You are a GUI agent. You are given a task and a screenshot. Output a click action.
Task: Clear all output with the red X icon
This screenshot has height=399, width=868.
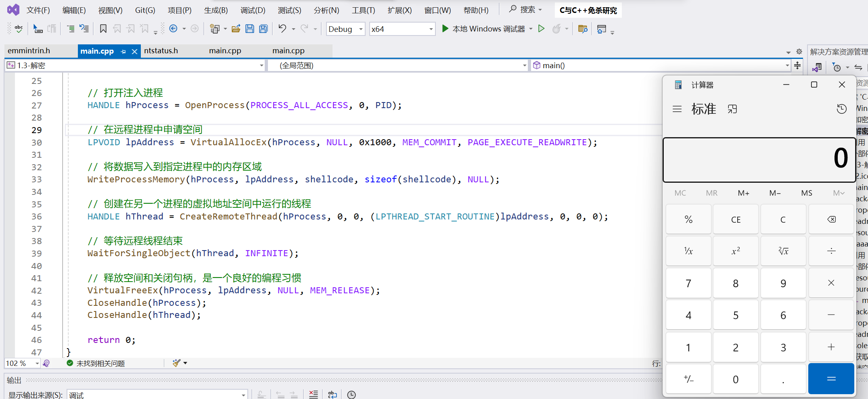(314, 394)
